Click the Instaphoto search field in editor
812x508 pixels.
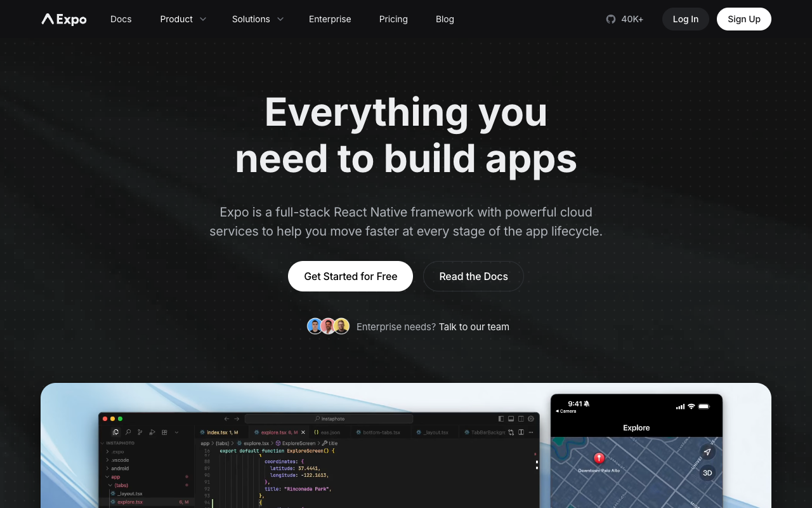tap(329, 418)
